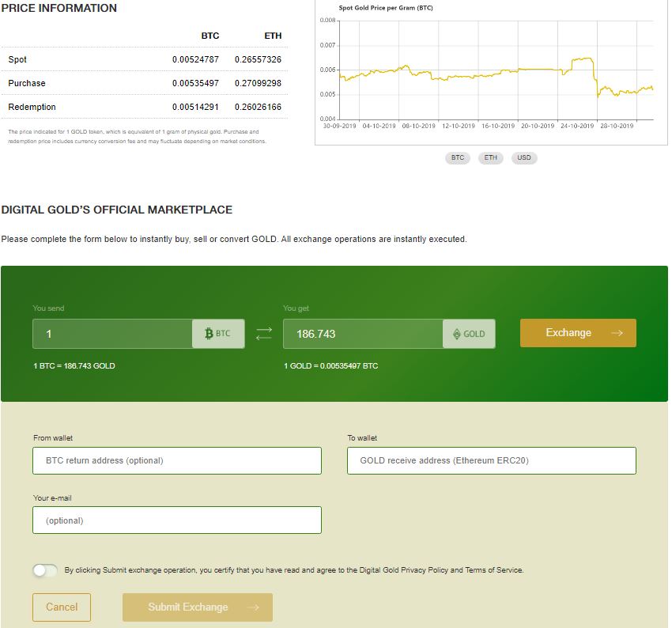Click the arrow on Submit Exchange button
Viewport: 672px width, 628px height.
click(253, 607)
